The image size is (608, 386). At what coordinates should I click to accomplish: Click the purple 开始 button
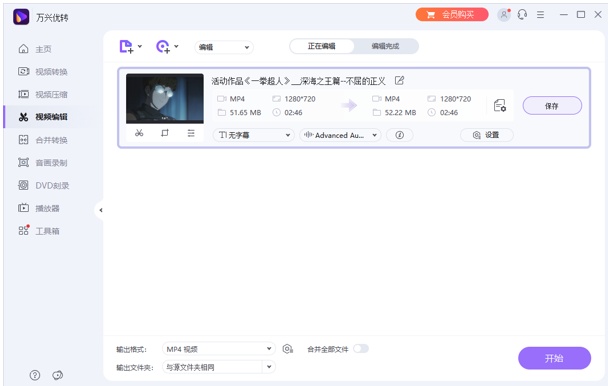[554, 358]
